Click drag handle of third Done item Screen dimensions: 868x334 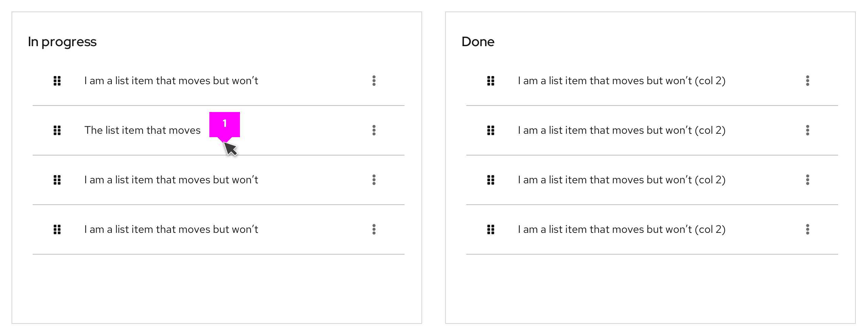tap(491, 180)
